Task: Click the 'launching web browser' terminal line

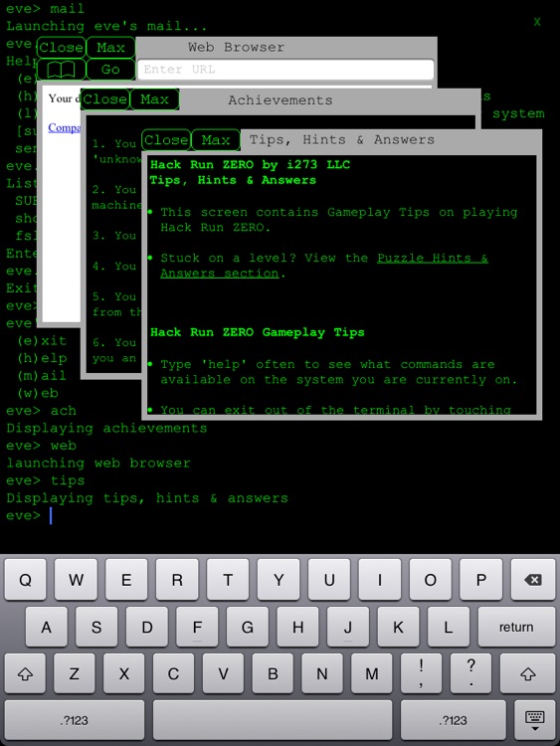Action: (98, 463)
